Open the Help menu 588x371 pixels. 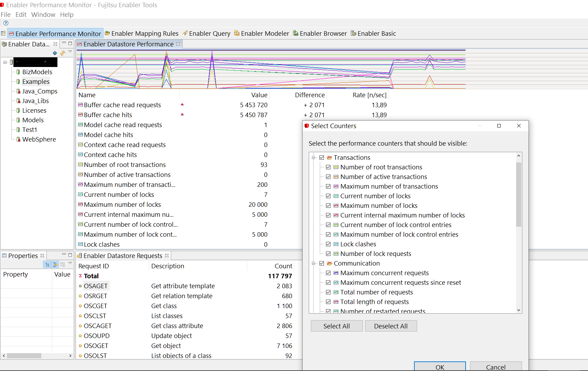click(x=67, y=14)
